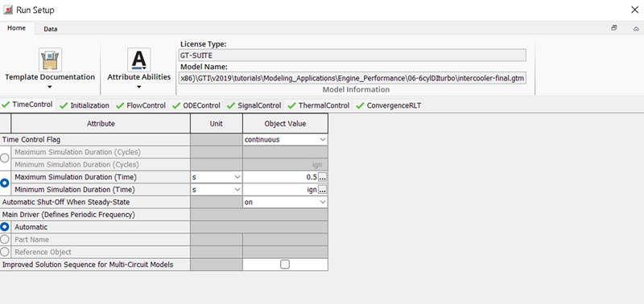Click the Attribute Abilities icon
Viewport: 644px width, 304px height.
pos(138,60)
